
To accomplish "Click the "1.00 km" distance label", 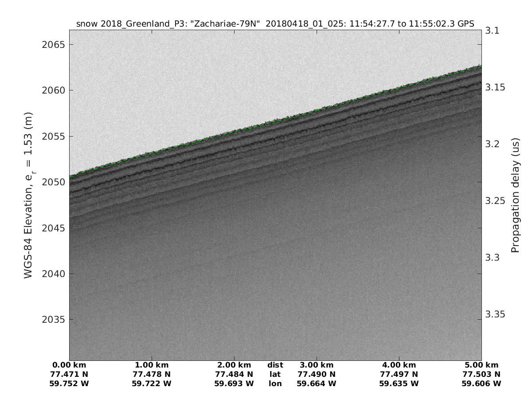I will click(152, 365).
